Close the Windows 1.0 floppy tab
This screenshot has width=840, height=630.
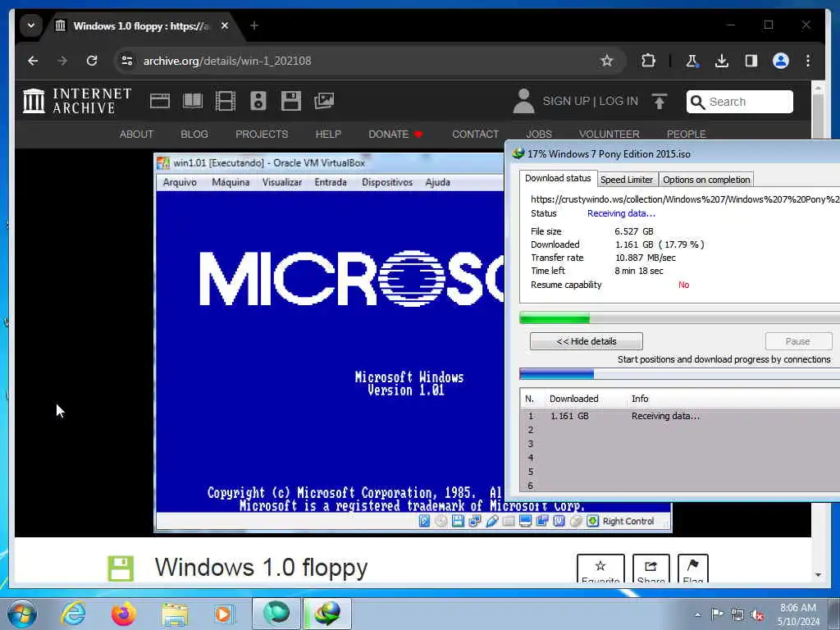coord(225,25)
